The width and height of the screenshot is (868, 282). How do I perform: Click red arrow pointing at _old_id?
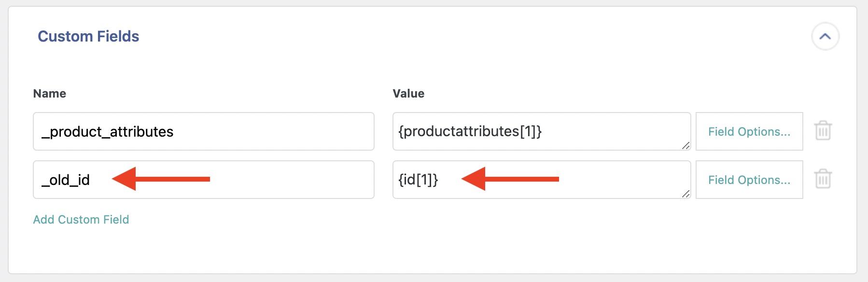pos(160,179)
